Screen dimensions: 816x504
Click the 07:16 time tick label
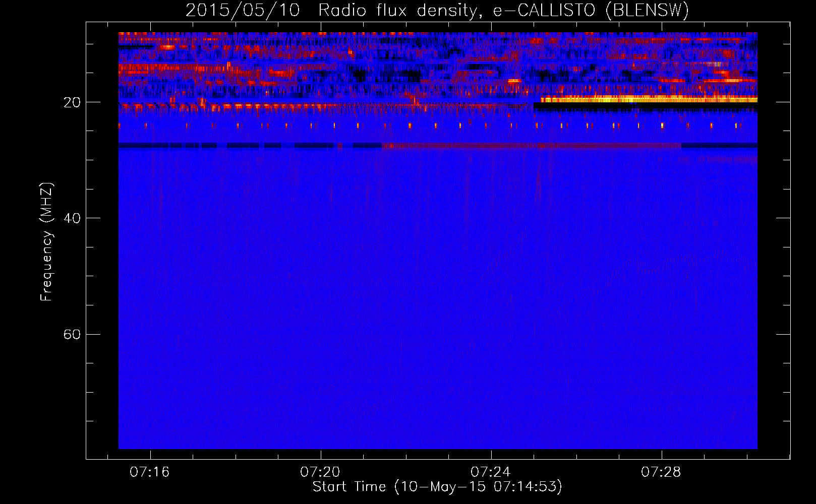(x=150, y=472)
